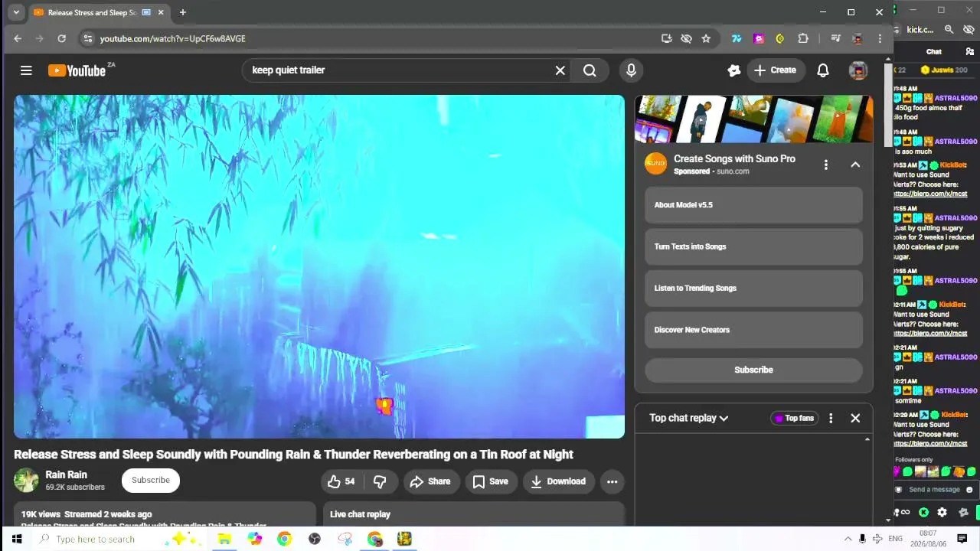Open Chrome three-dot menu
Image resolution: width=980 pixels, height=551 pixels.
tap(880, 38)
